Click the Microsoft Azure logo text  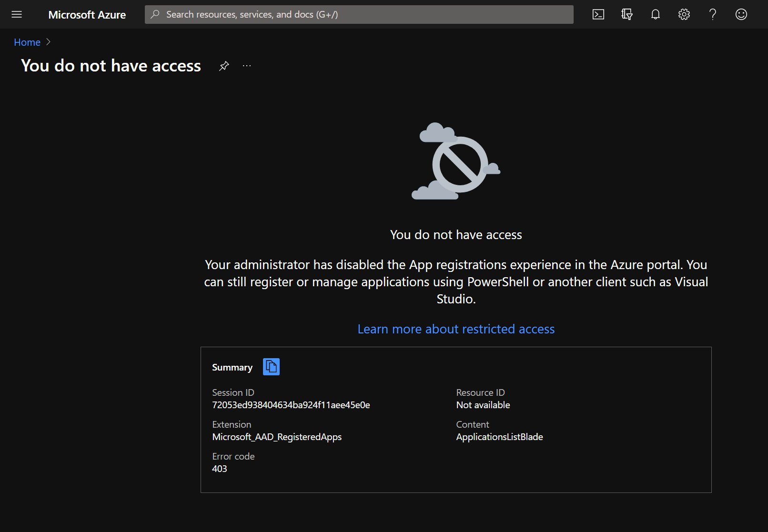(87, 15)
